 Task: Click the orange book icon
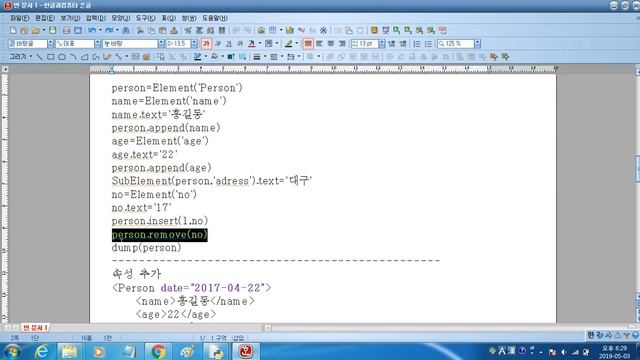coord(374,30)
